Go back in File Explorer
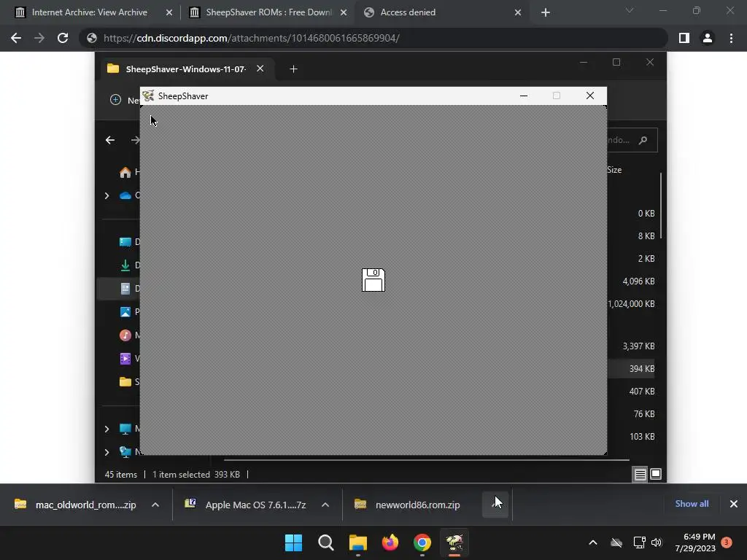Screen dimensions: 747x560 (x=110, y=140)
